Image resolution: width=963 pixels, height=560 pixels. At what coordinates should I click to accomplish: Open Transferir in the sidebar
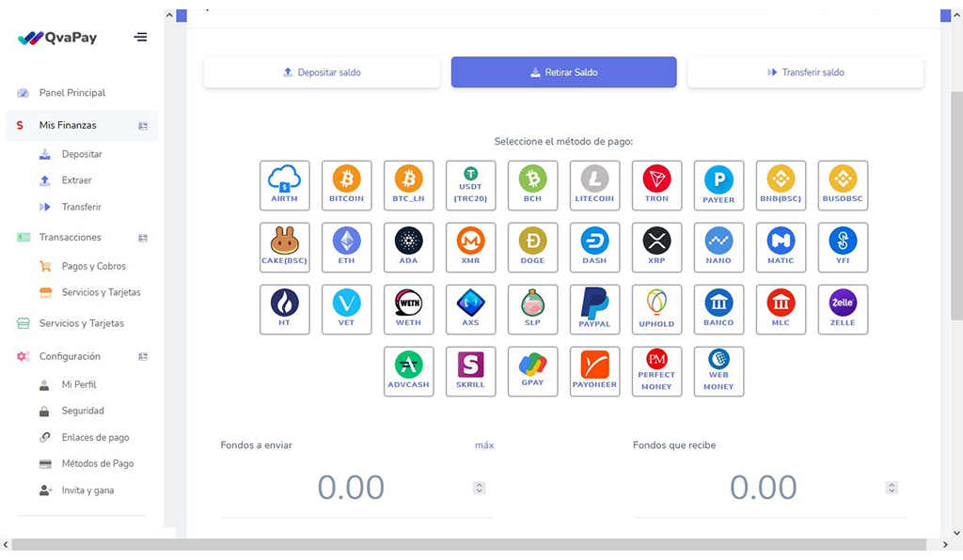pyautogui.click(x=81, y=208)
